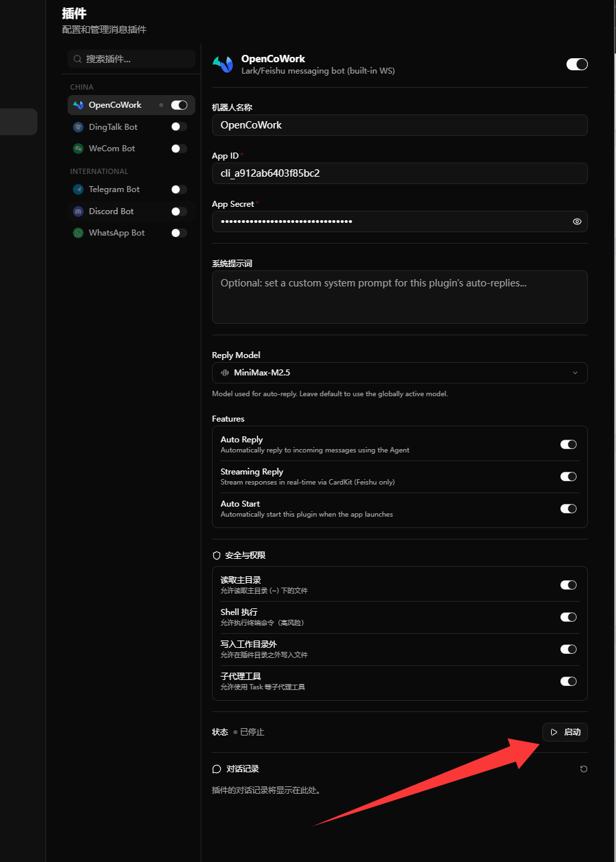This screenshot has width=616, height=862.
Task: Disable the Auto Reply switch
Action: [x=569, y=444]
